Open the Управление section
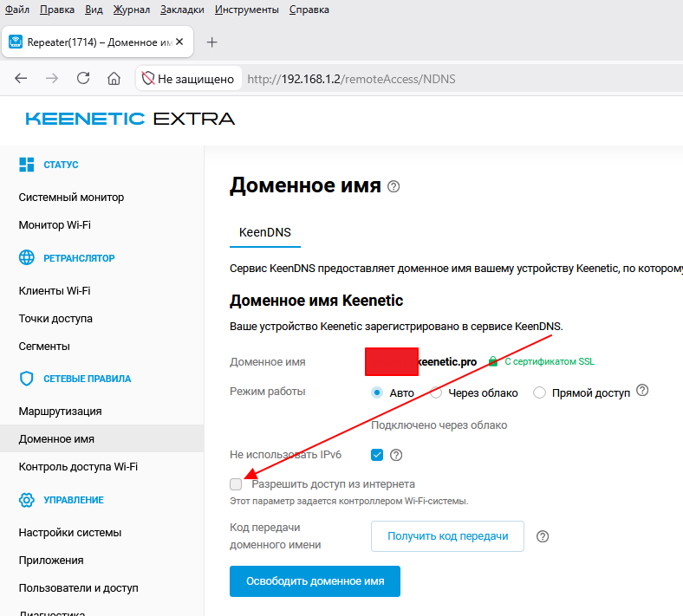The width and height of the screenshot is (683, 616). [74, 500]
